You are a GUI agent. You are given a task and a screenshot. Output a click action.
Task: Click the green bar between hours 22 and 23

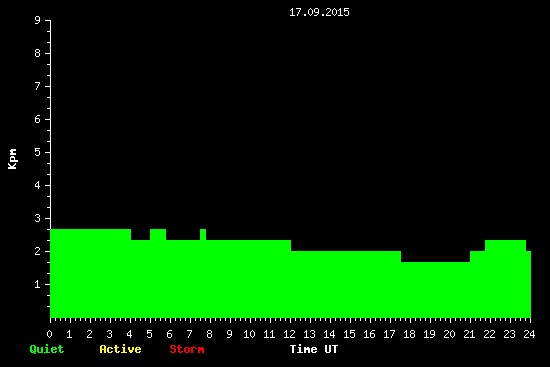[505, 279]
